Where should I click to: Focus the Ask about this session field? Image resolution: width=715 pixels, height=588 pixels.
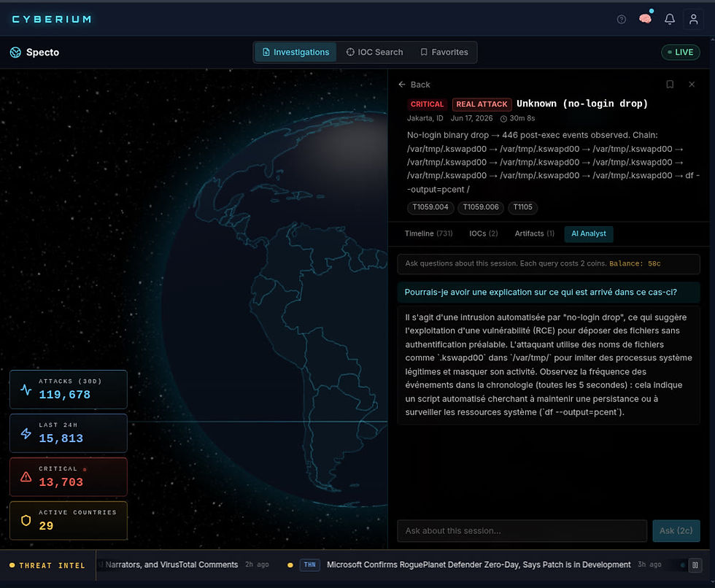pyautogui.click(x=522, y=531)
